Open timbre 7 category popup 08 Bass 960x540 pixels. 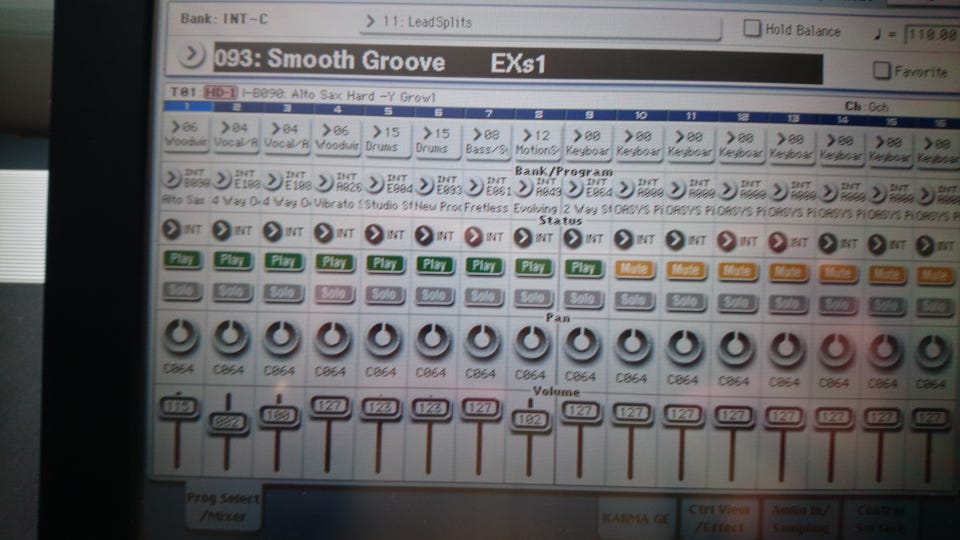pyautogui.click(x=487, y=142)
